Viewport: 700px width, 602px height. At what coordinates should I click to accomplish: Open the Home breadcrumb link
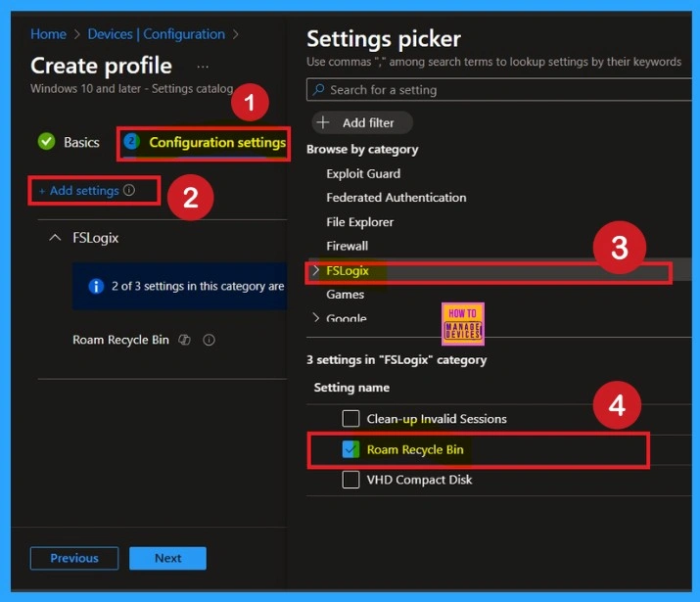[x=48, y=34]
